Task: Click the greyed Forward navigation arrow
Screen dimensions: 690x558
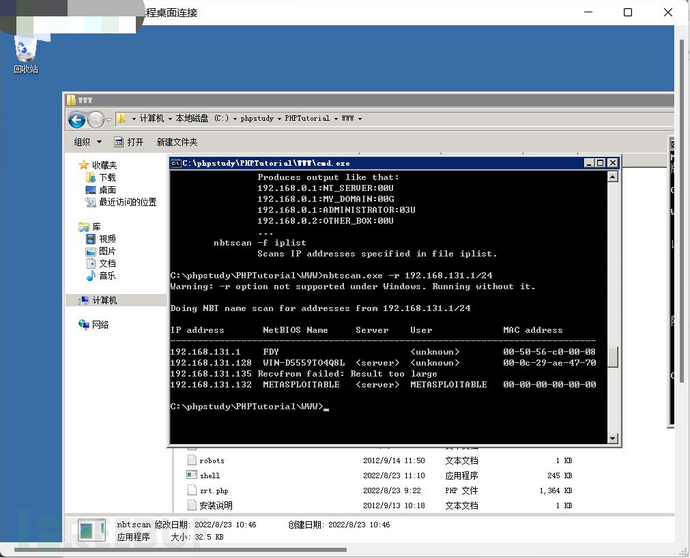Action: (95, 120)
